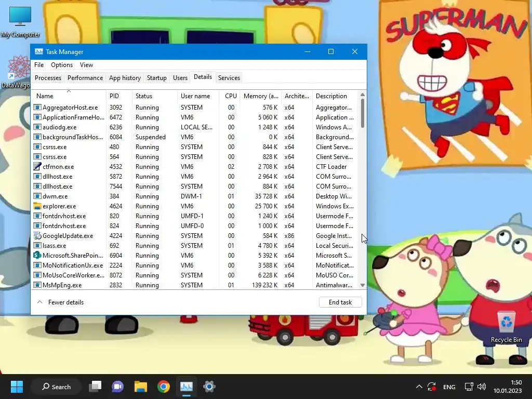Click the lsass.exe process icon
The height and width of the screenshot is (399, 532).
click(37, 245)
